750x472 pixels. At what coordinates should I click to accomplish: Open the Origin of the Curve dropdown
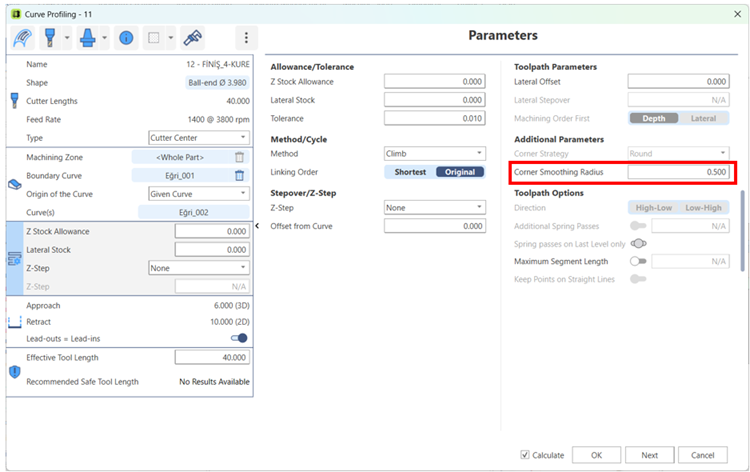[199, 194]
